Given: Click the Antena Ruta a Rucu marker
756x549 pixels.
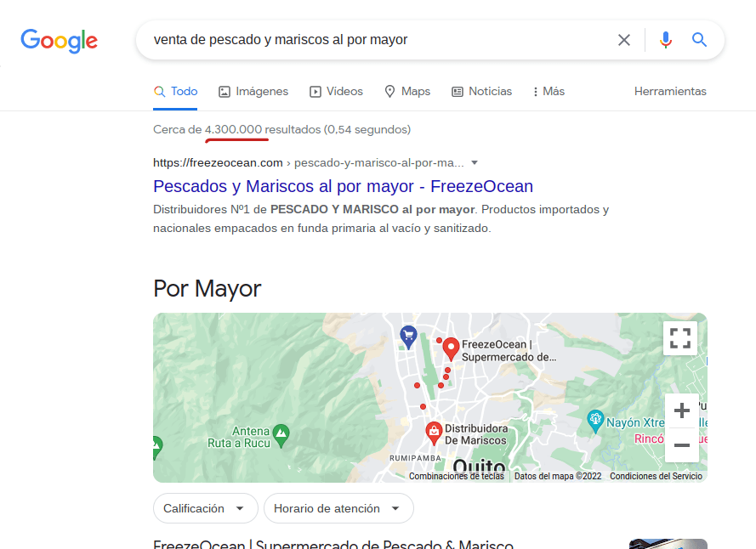Looking at the screenshot, I should 281,436.
